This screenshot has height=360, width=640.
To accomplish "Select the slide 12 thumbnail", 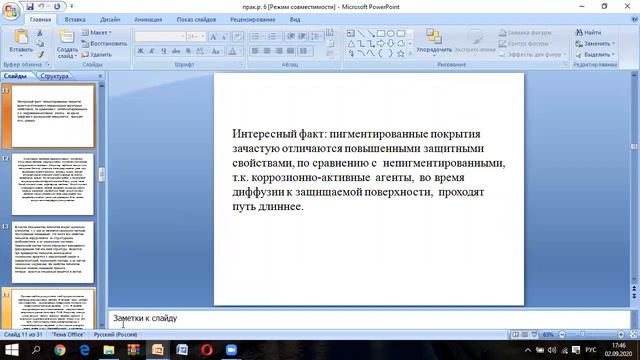I will [53, 184].
